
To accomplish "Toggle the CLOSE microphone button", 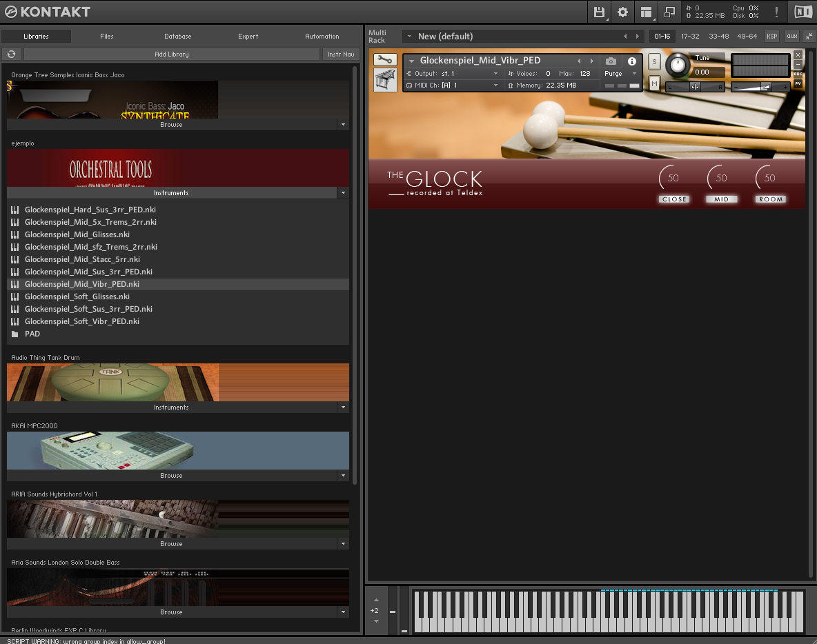I will point(674,199).
